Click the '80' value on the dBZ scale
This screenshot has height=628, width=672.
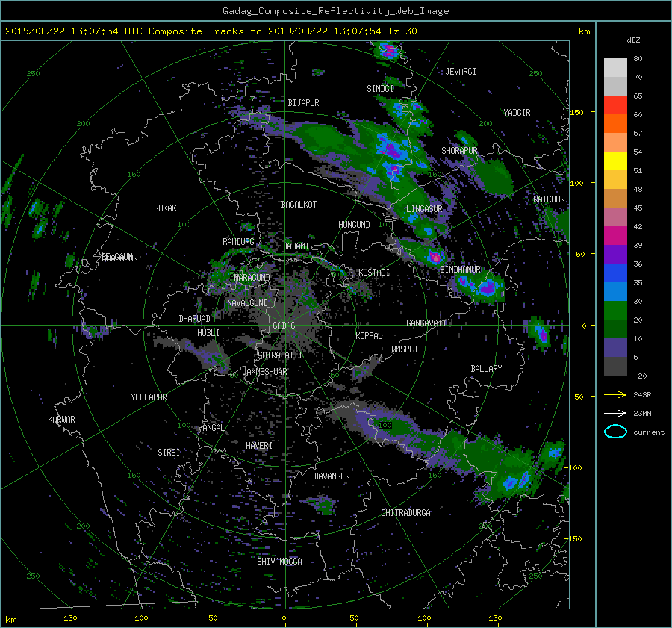click(638, 59)
